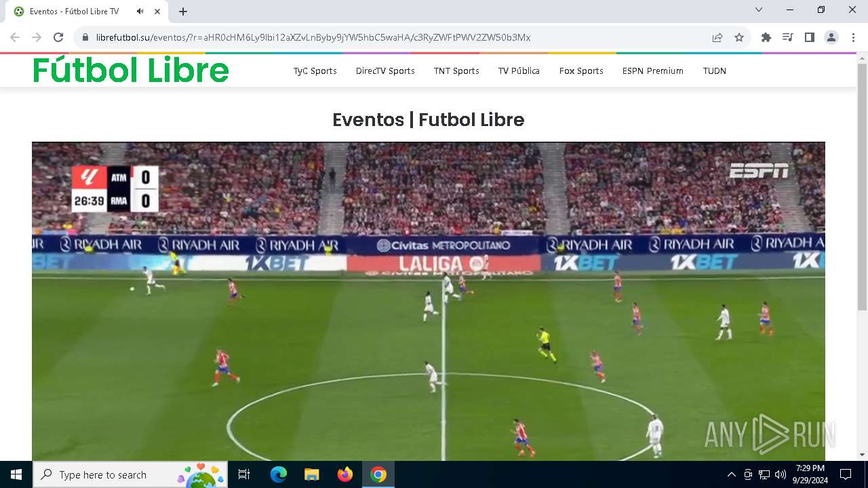
Task: Open the clock showing 7:29 PM
Action: (810, 474)
